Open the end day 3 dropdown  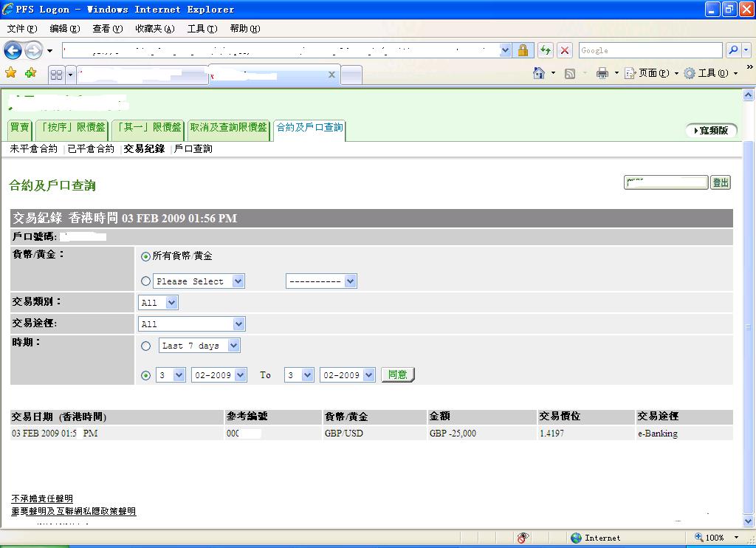click(299, 375)
